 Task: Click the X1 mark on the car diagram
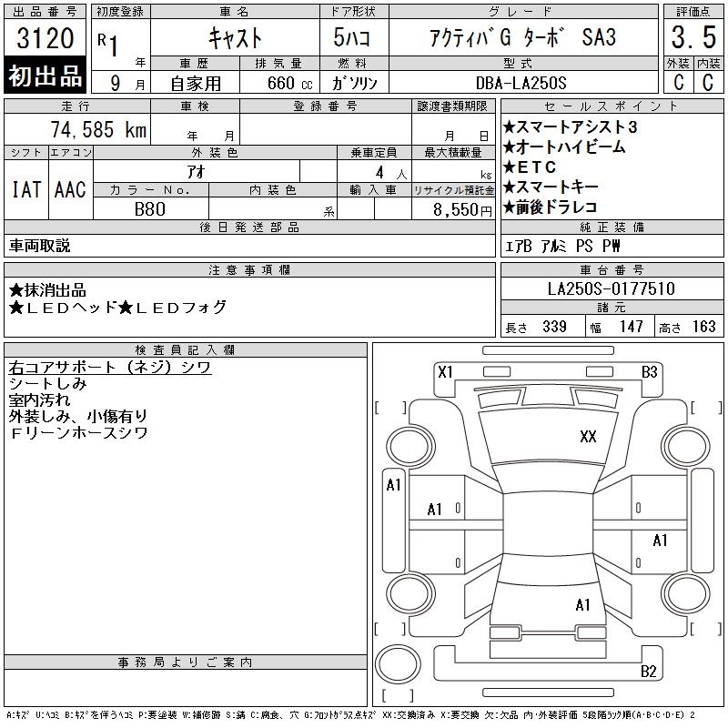coord(445,372)
